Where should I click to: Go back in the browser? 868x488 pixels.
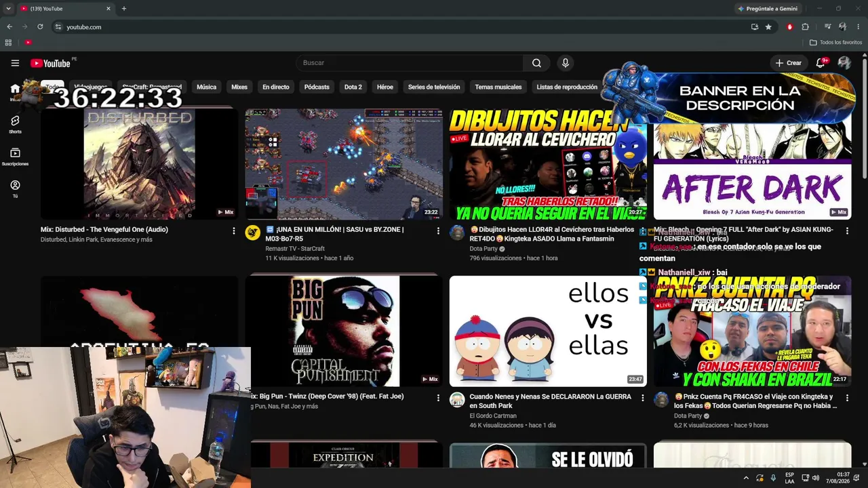pos(9,27)
